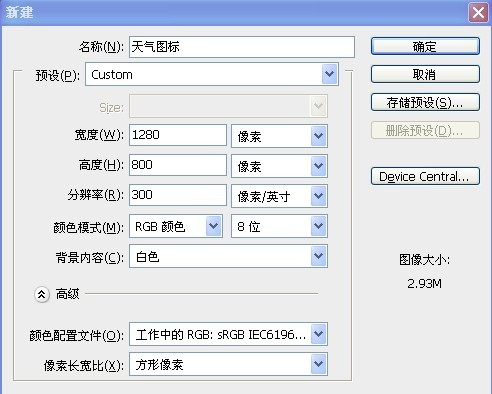Open the 像素长宽比 方形像素 dropdown
The height and width of the screenshot is (394, 492).
(228, 364)
